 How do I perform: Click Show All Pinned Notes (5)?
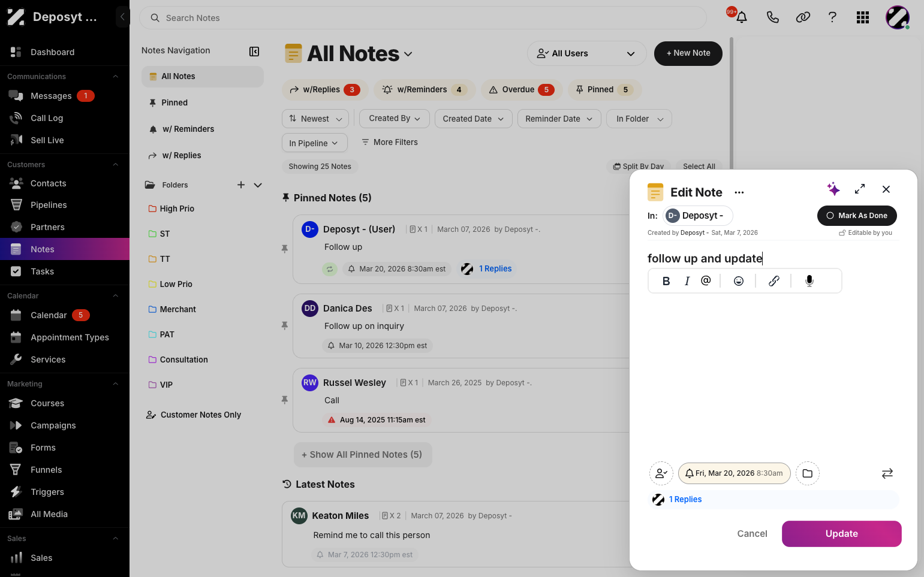363,455
